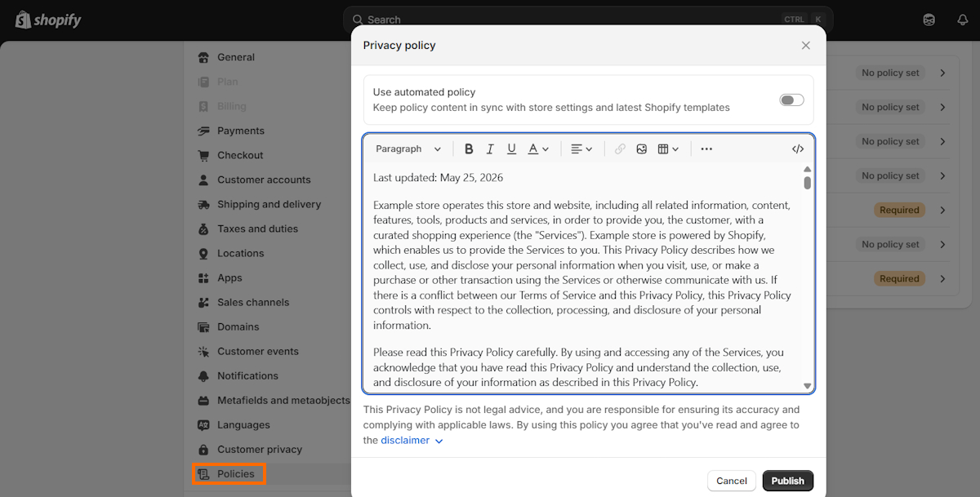Publish the privacy policy
980x497 pixels.
788,481
